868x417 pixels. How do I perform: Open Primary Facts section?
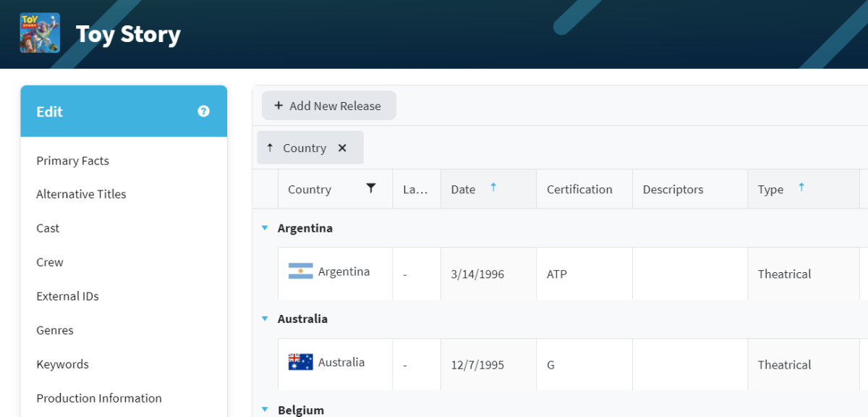click(72, 161)
